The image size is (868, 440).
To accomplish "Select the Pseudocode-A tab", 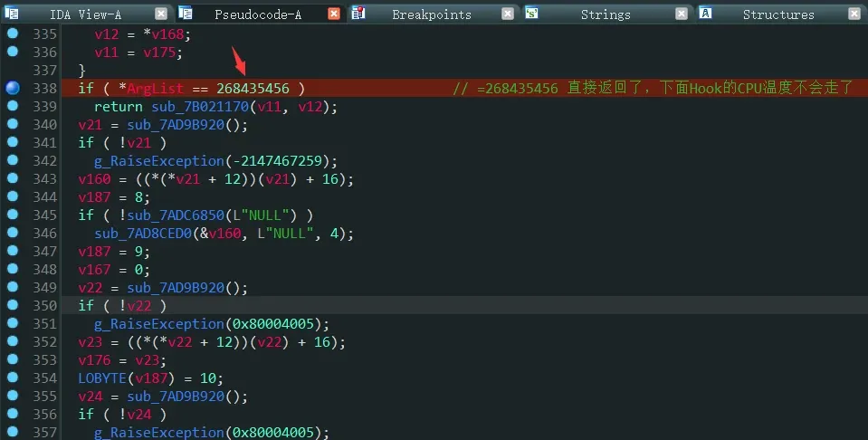I will (258, 14).
